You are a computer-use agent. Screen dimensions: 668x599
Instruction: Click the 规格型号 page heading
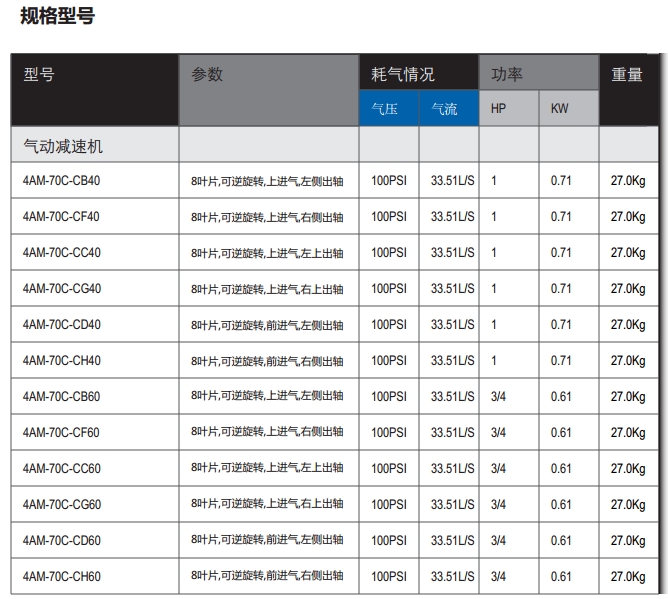[57, 16]
